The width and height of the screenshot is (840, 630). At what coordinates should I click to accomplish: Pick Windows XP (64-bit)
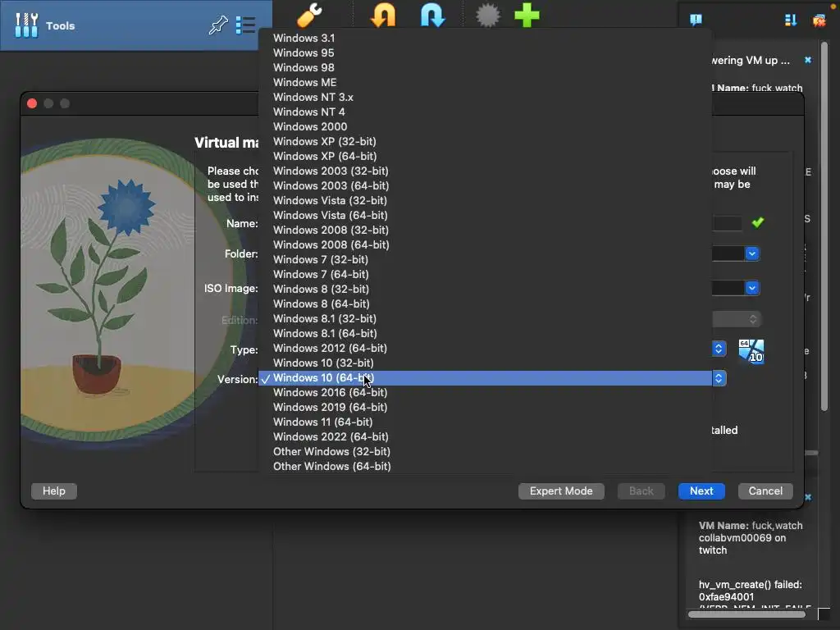[485, 156]
